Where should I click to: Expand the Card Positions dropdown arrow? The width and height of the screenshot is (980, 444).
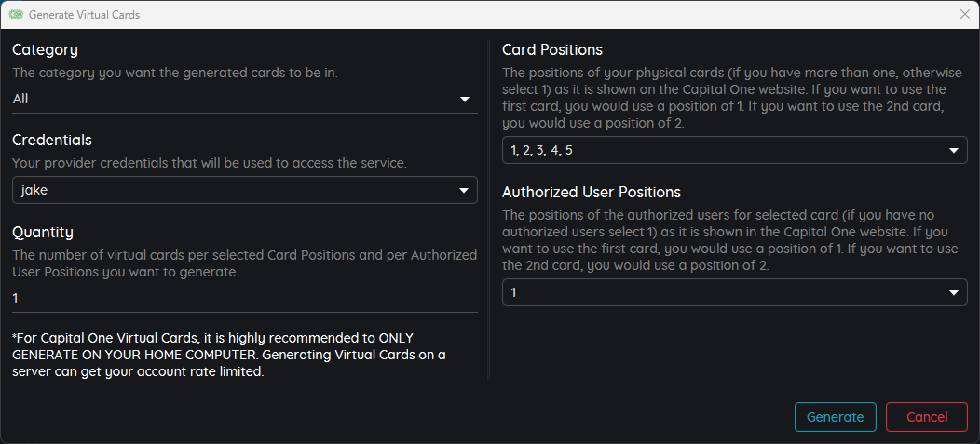coord(954,151)
